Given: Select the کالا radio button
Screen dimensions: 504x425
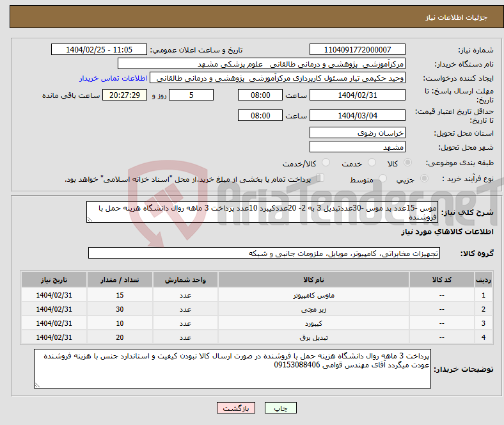Looking at the screenshot, I should click(x=407, y=163).
